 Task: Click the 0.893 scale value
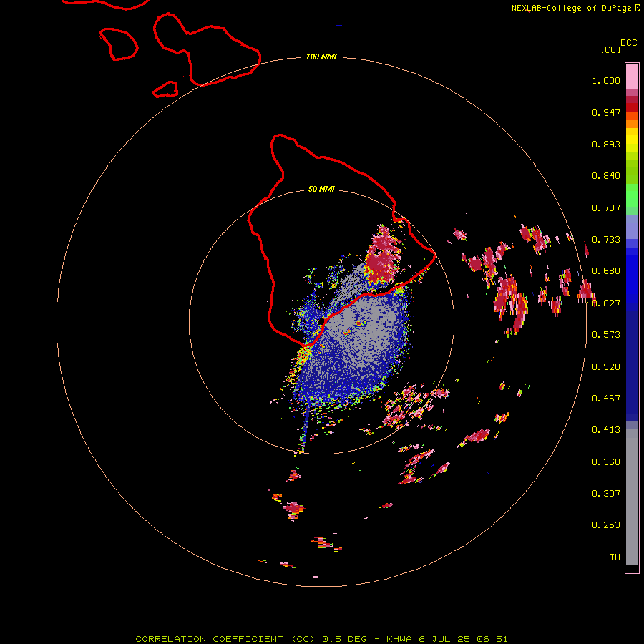point(606,144)
